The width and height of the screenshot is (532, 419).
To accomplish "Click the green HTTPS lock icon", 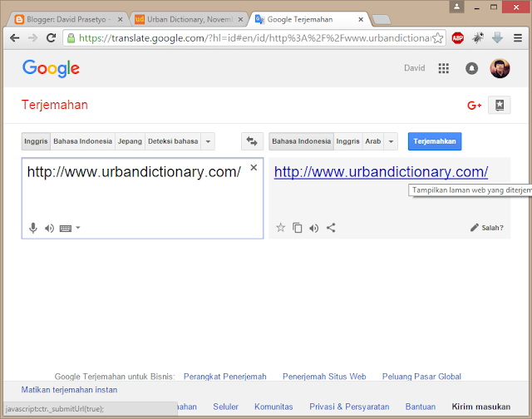I will (71, 38).
